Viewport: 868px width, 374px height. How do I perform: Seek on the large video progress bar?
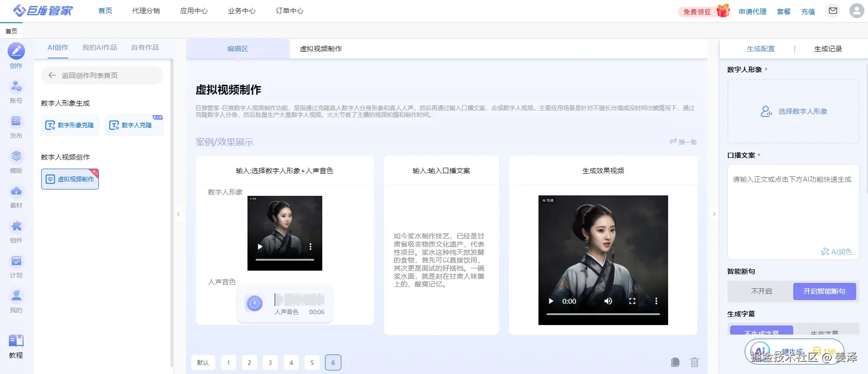[x=603, y=314]
